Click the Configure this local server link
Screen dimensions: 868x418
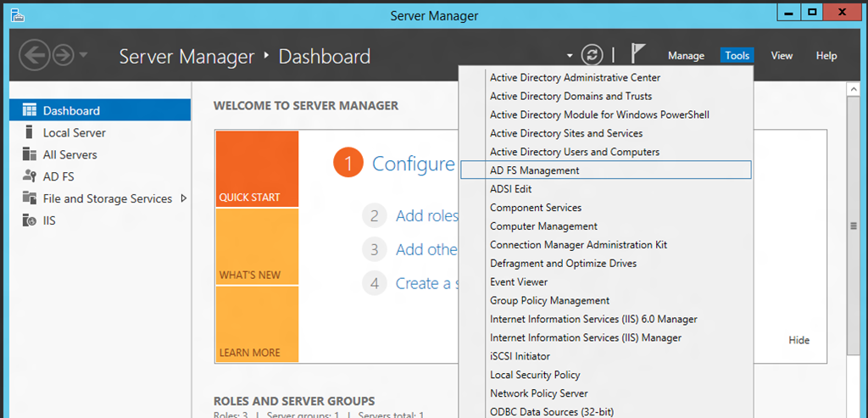(x=414, y=164)
